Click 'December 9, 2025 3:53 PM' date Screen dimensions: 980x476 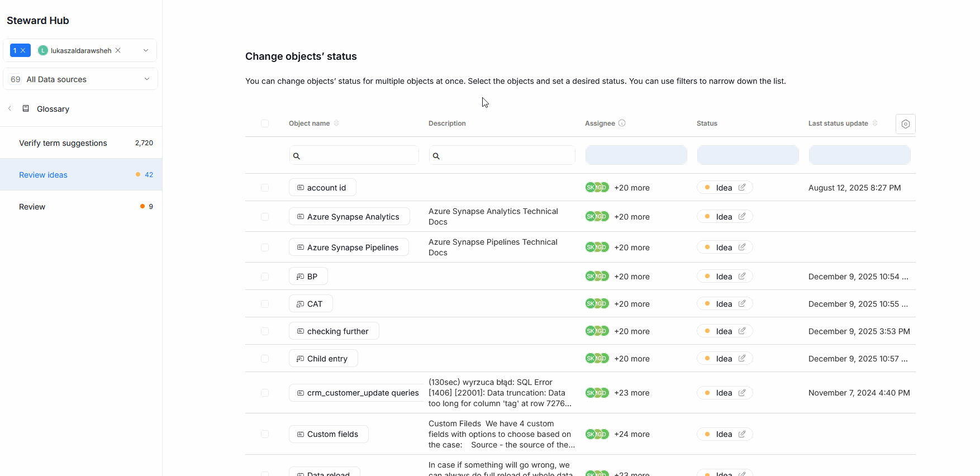click(859, 331)
